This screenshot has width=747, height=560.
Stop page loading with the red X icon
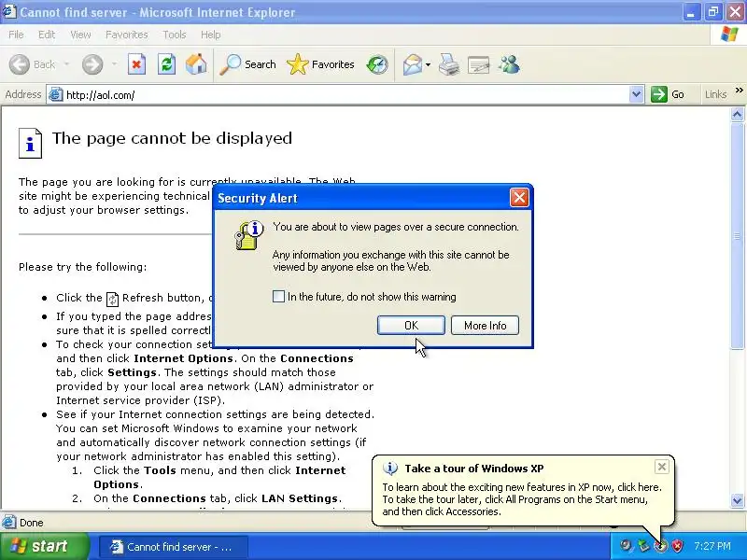coord(136,64)
